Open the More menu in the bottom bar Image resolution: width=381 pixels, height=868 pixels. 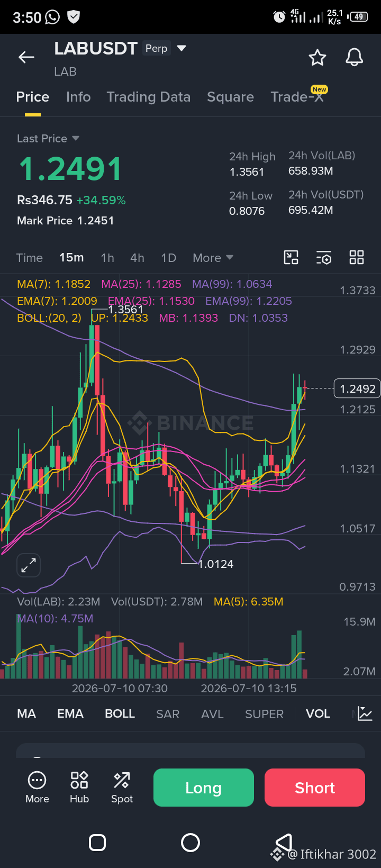[37, 787]
